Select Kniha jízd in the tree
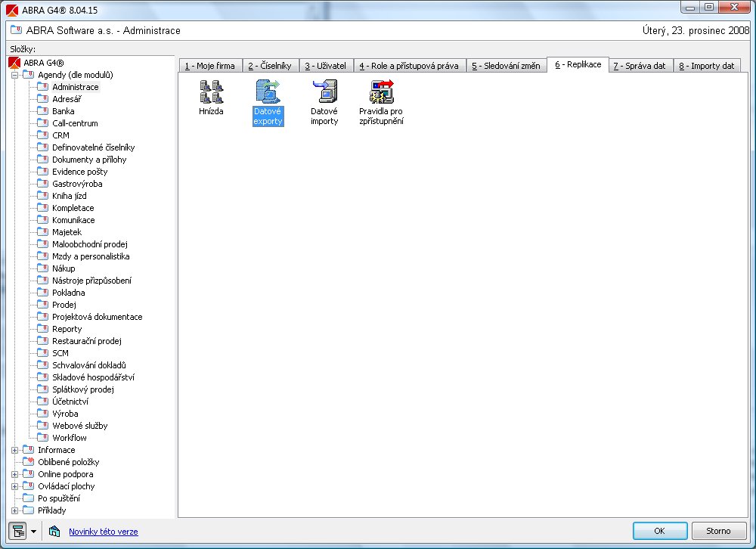 (70, 195)
